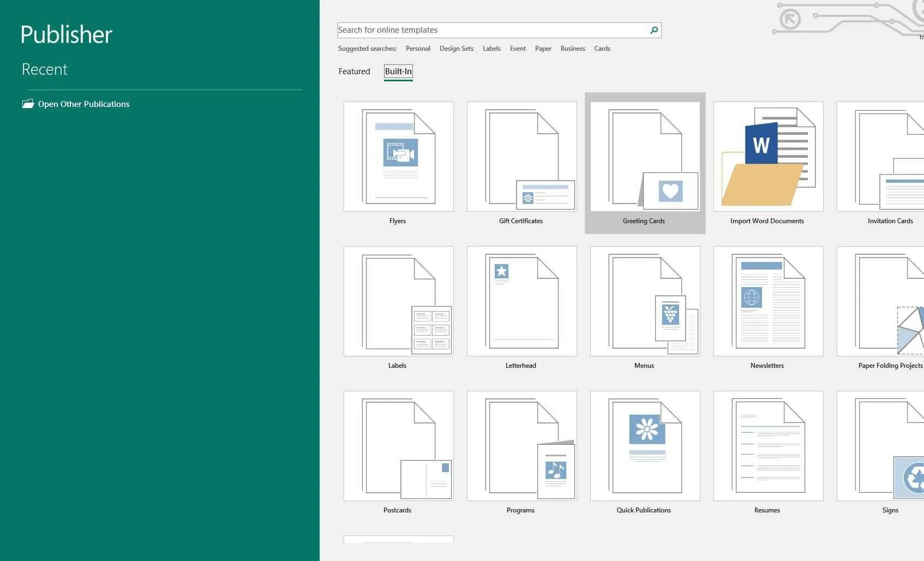Open Import Word Documents option
This screenshot has height=561, width=924.
coord(768,157)
